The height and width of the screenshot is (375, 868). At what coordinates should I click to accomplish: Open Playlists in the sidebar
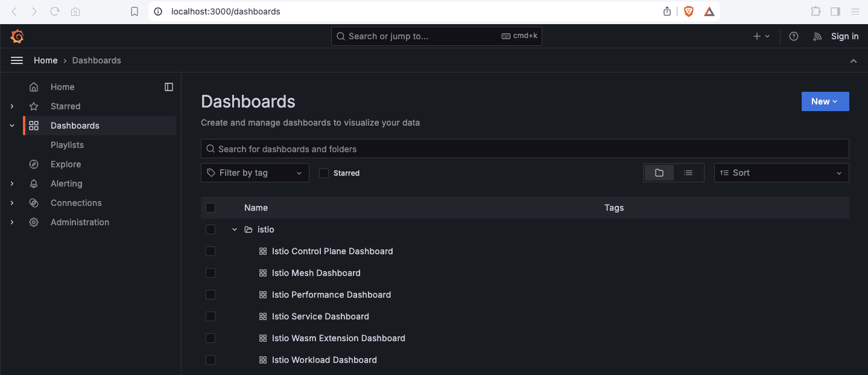click(x=67, y=145)
